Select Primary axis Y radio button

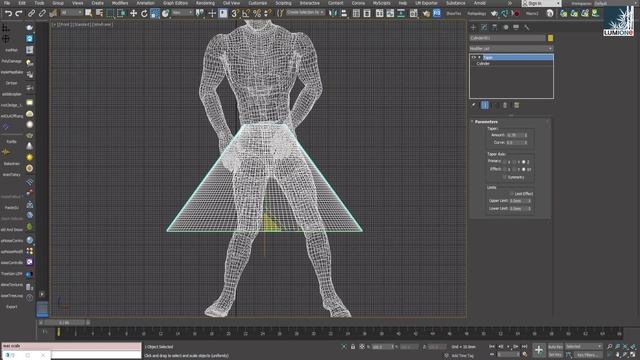point(514,162)
